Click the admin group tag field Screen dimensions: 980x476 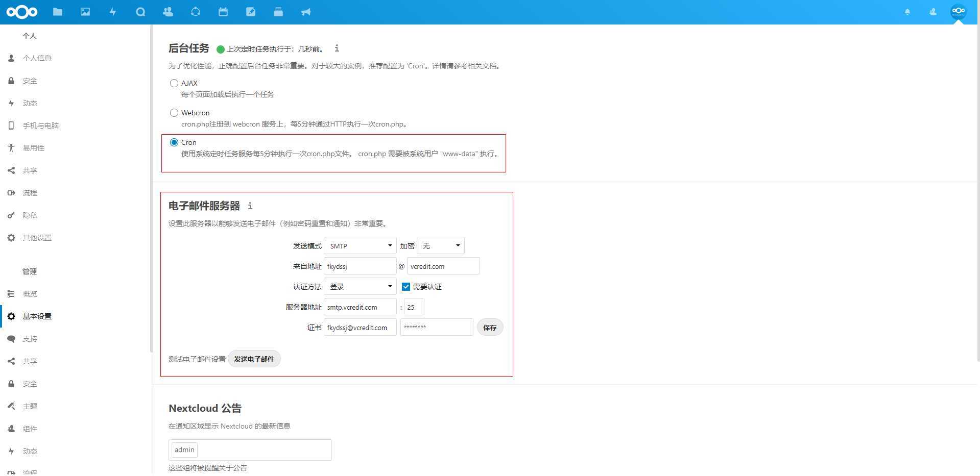pyautogui.click(x=250, y=450)
